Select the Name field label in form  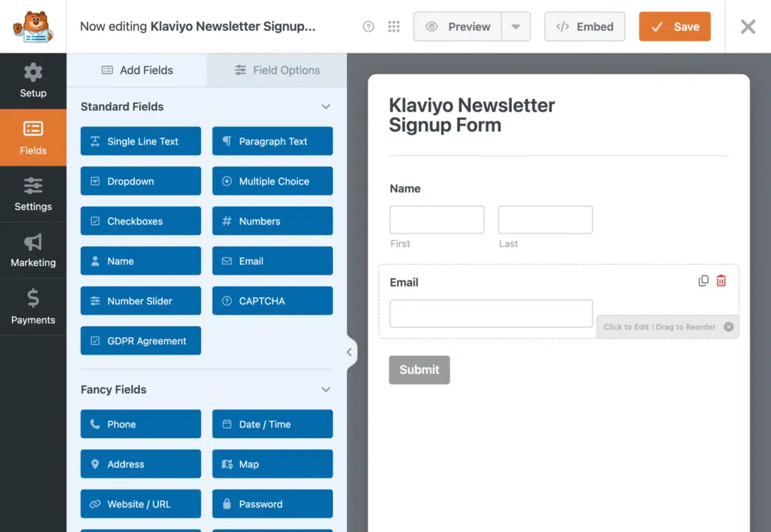click(405, 189)
